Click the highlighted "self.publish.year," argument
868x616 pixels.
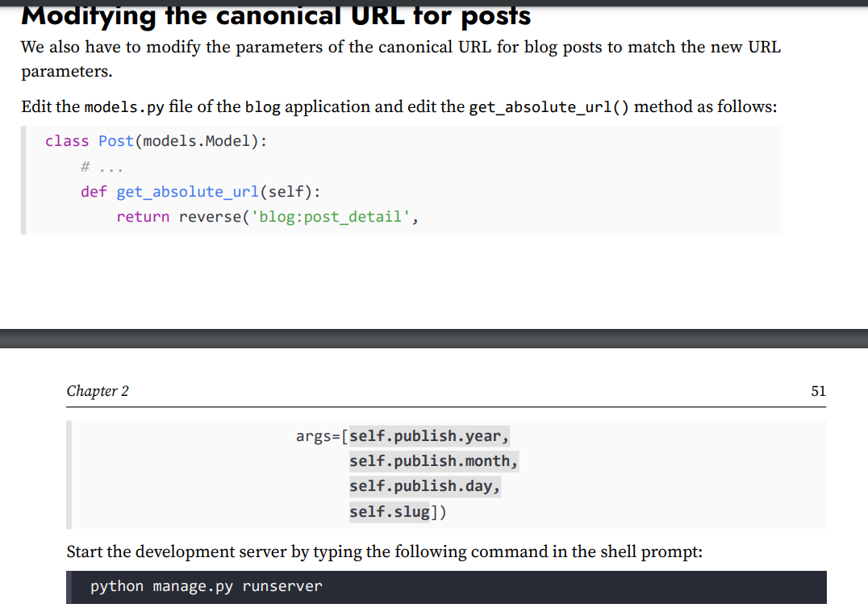429,436
